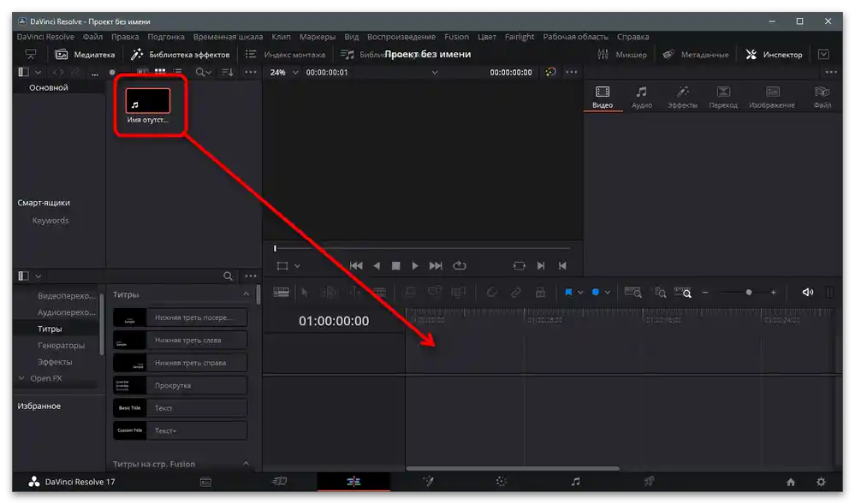Toggle loop playback button

point(460,265)
